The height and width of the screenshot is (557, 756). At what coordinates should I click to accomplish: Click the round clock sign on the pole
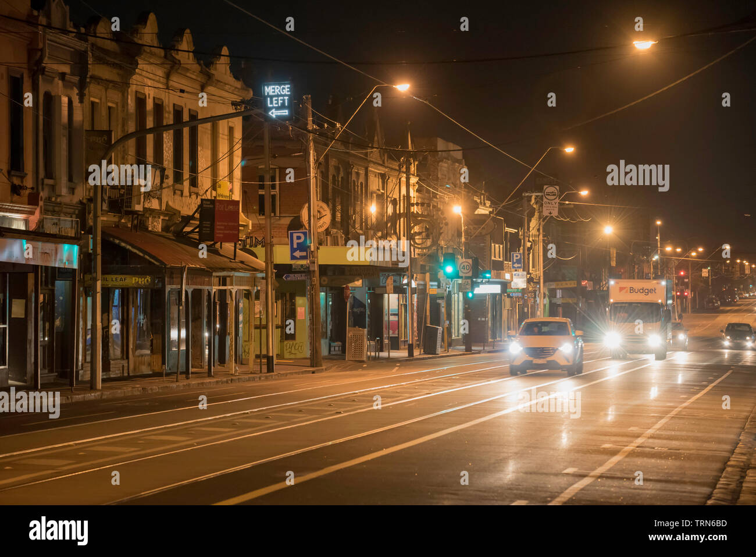coord(316,217)
